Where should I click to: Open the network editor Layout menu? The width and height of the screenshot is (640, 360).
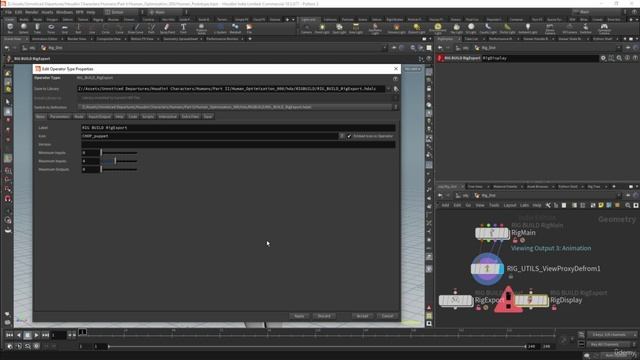click(x=510, y=205)
